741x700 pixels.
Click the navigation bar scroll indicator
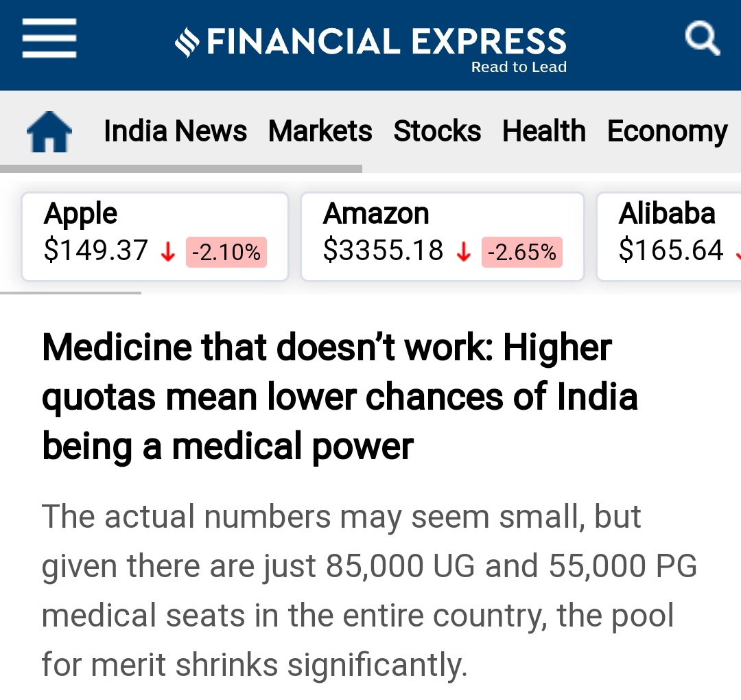[x=181, y=169]
